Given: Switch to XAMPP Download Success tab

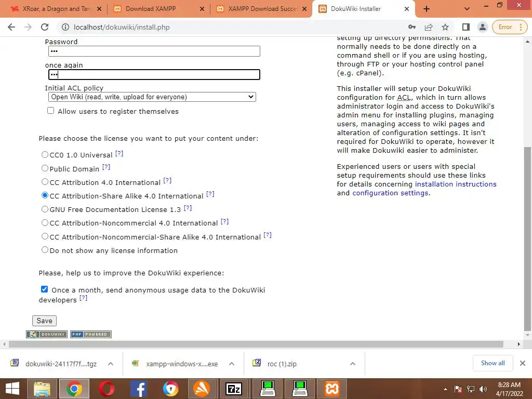Looking at the screenshot, I should [262, 9].
